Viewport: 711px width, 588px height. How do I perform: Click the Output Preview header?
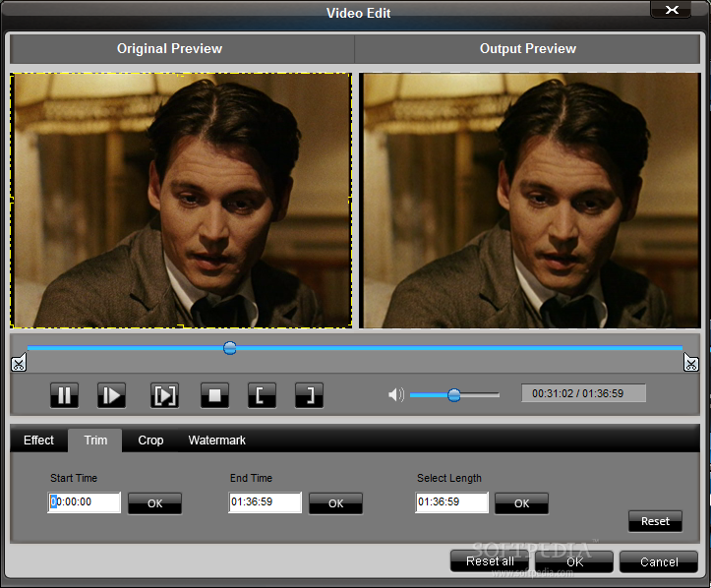(x=528, y=48)
